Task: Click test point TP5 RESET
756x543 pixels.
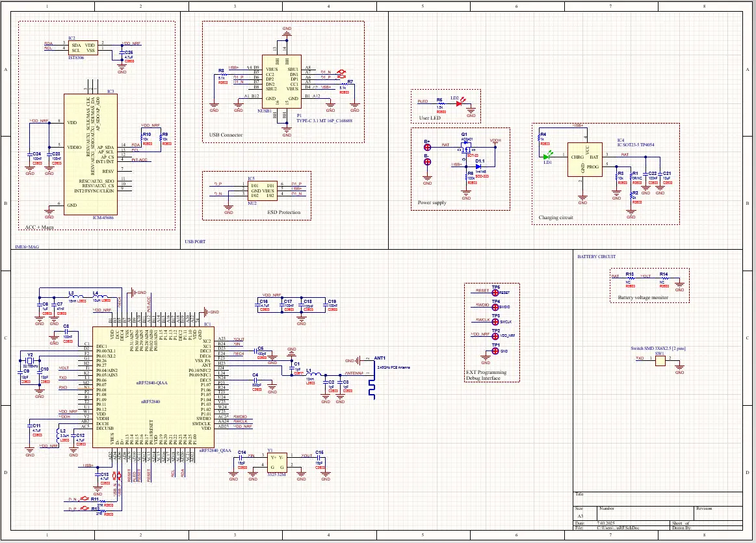Action: [x=495, y=293]
